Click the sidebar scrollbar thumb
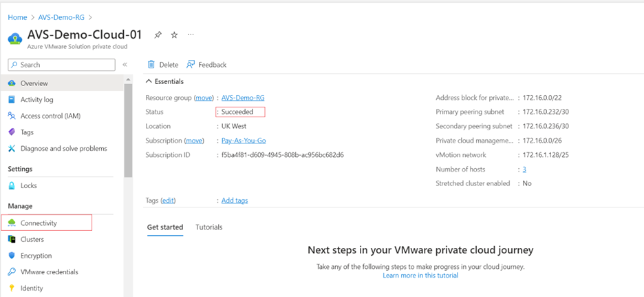This screenshot has height=297, width=644. 128,130
